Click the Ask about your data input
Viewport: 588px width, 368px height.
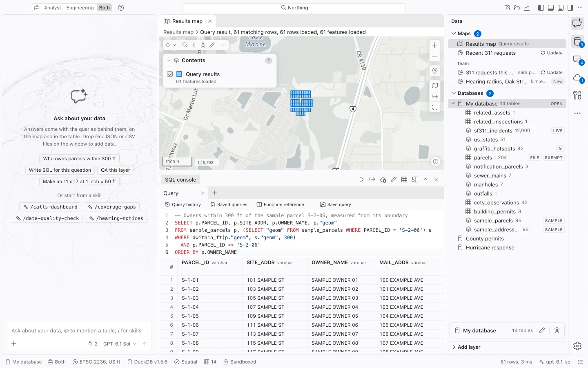(x=79, y=331)
